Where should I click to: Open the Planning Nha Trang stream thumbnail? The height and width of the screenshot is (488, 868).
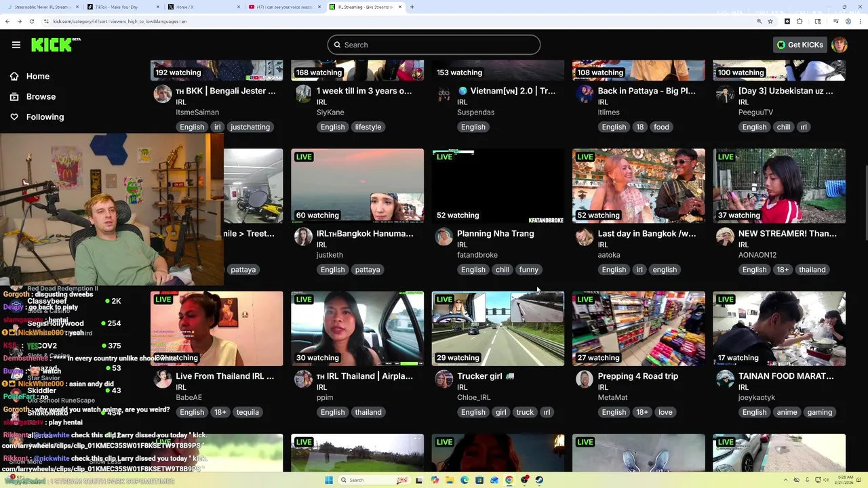tap(498, 186)
